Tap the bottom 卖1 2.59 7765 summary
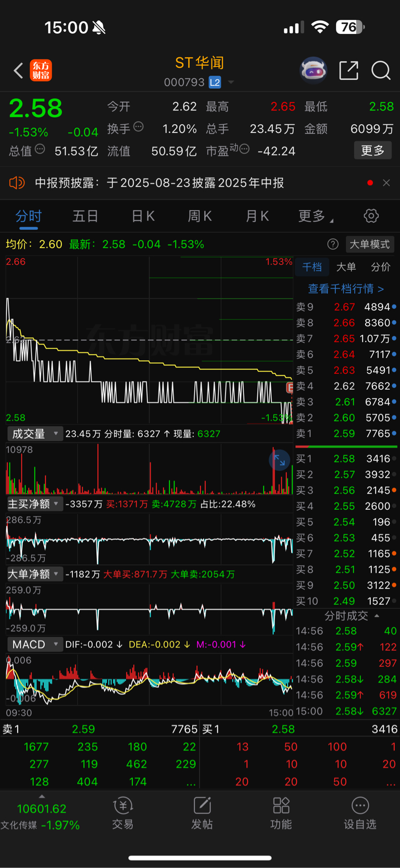 point(100,729)
